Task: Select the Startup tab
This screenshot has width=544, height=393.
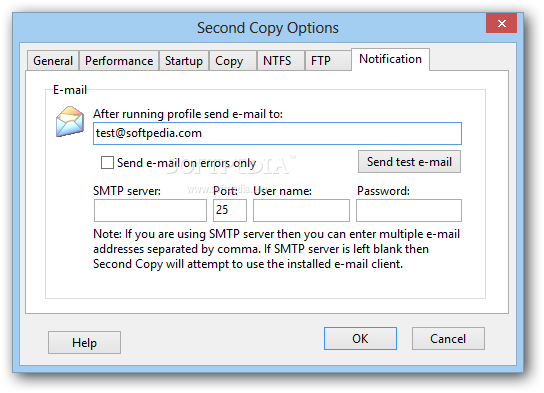Action: click(184, 61)
